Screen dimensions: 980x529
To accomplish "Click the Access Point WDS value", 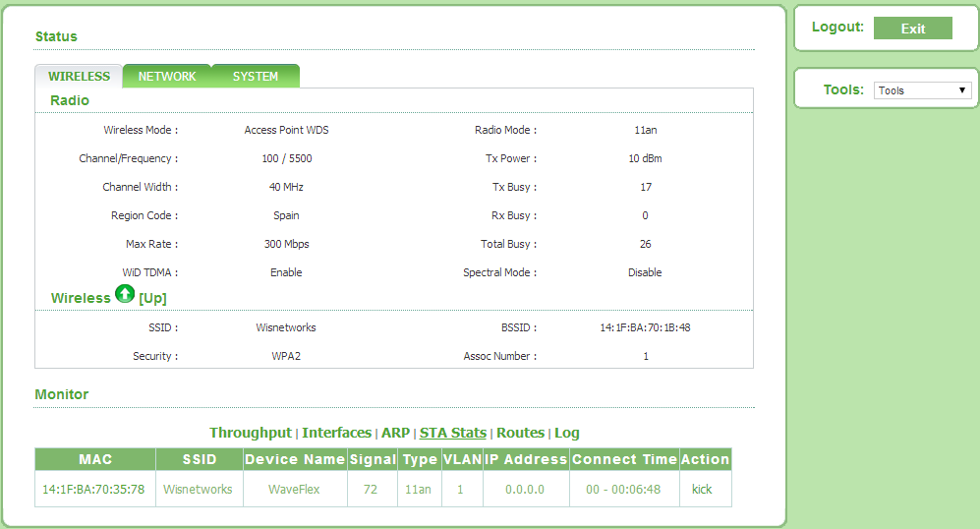I will point(286,130).
